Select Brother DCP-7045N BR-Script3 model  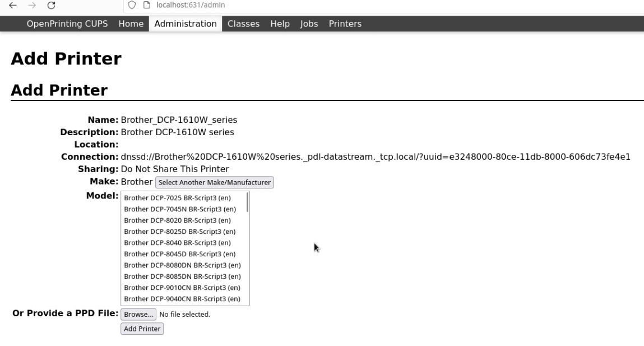pos(184,209)
